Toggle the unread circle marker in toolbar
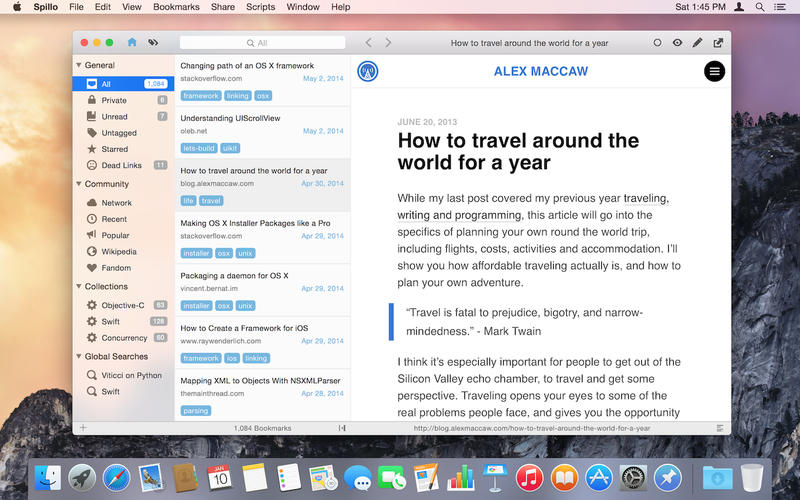The image size is (800, 500). [x=657, y=43]
